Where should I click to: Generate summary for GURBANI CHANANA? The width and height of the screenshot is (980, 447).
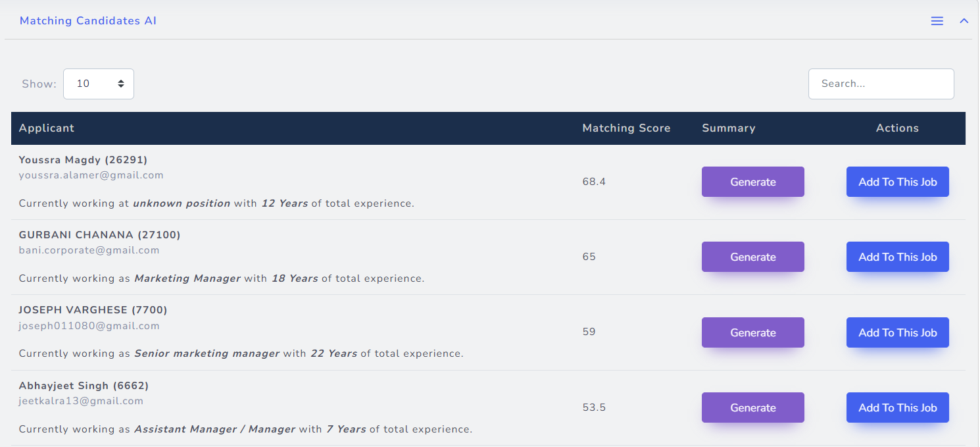[752, 257]
